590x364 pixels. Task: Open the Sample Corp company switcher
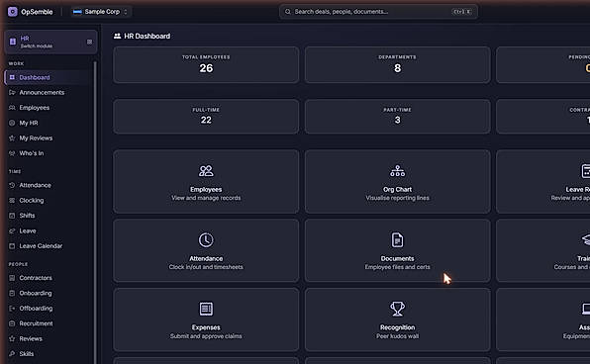click(100, 12)
